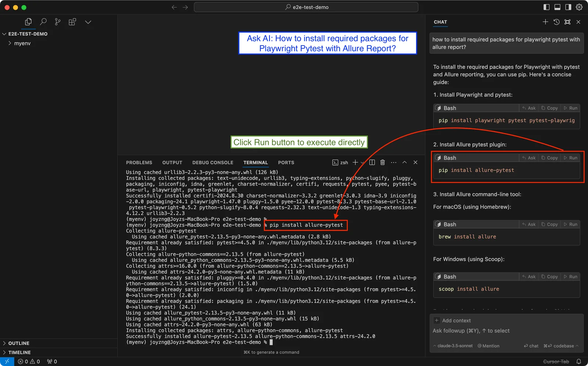Click Ask on the scoop install block
This screenshot has width=588, height=366.
[x=529, y=277]
